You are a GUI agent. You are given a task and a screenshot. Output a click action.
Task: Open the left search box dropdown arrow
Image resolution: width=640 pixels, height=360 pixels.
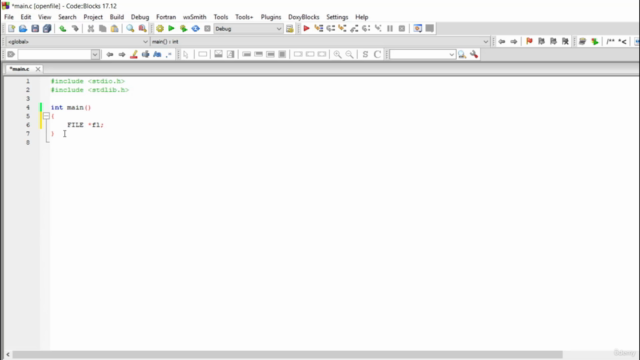[95, 54]
